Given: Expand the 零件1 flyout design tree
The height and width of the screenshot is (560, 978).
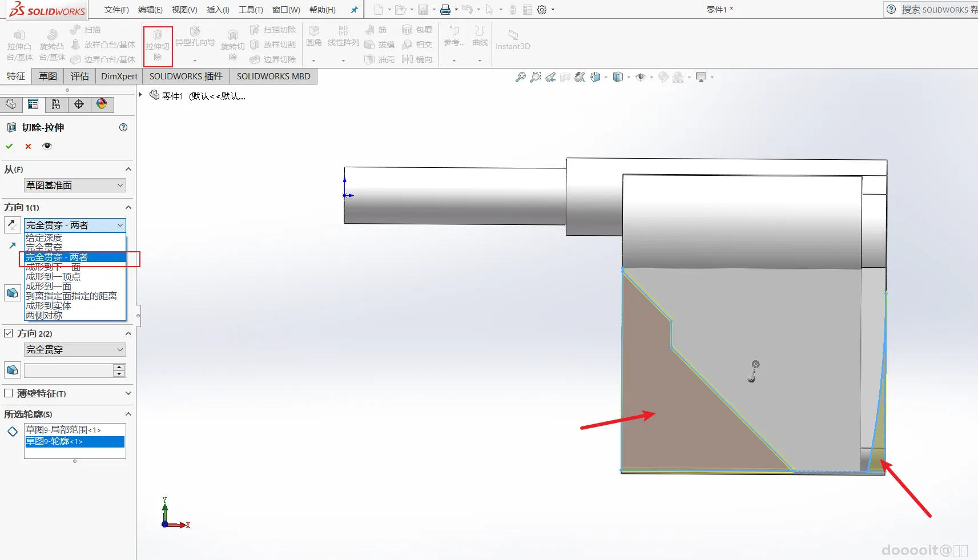Looking at the screenshot, I should click(140, 95).
